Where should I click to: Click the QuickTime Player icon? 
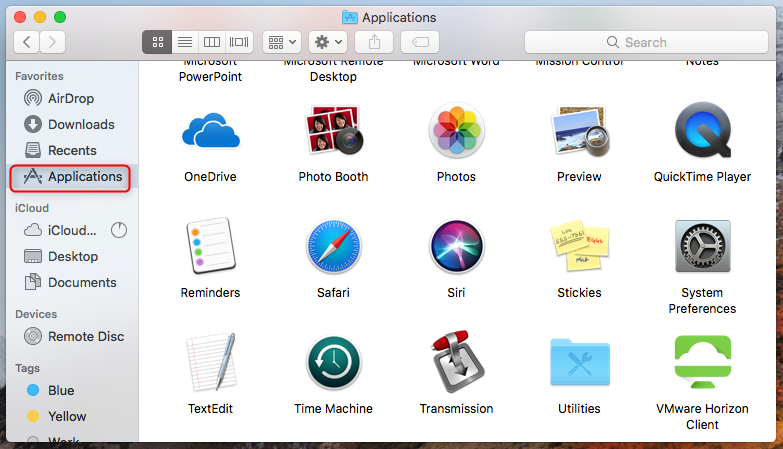click(702, 130)
